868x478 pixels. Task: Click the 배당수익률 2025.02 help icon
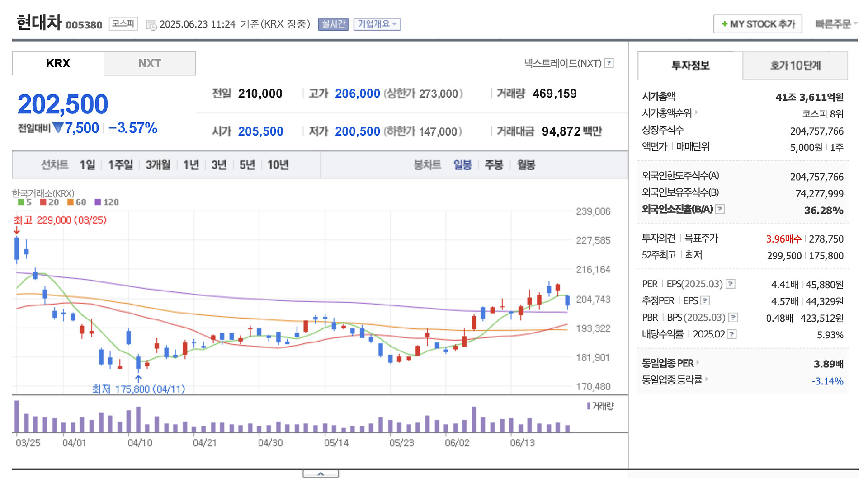click(732, 334)
